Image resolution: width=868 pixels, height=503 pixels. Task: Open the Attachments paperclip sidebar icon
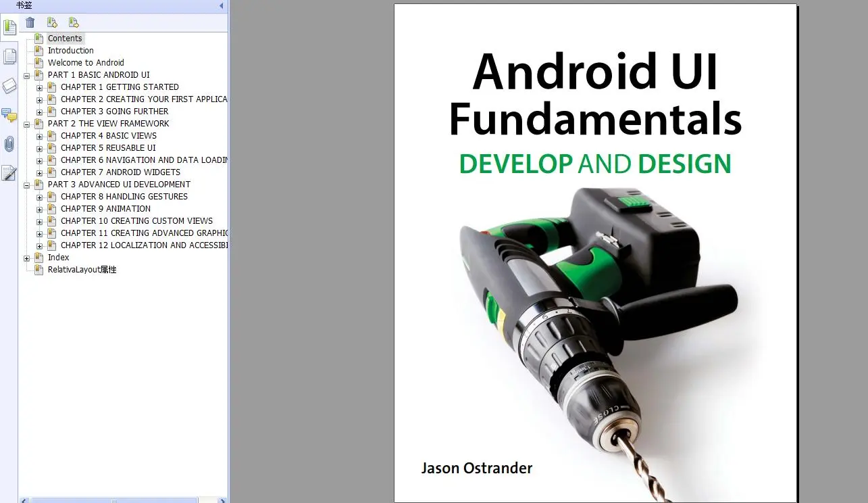coord(9,144)
